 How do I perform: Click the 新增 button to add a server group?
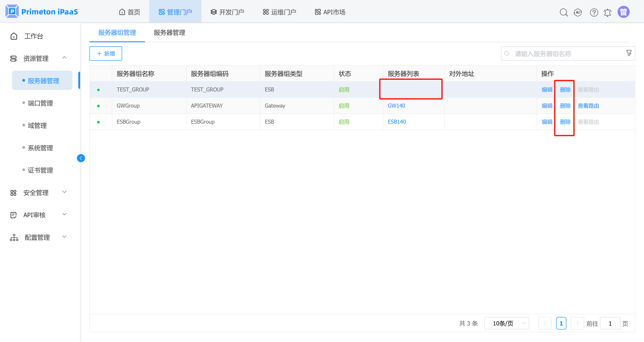coord(106,53)
